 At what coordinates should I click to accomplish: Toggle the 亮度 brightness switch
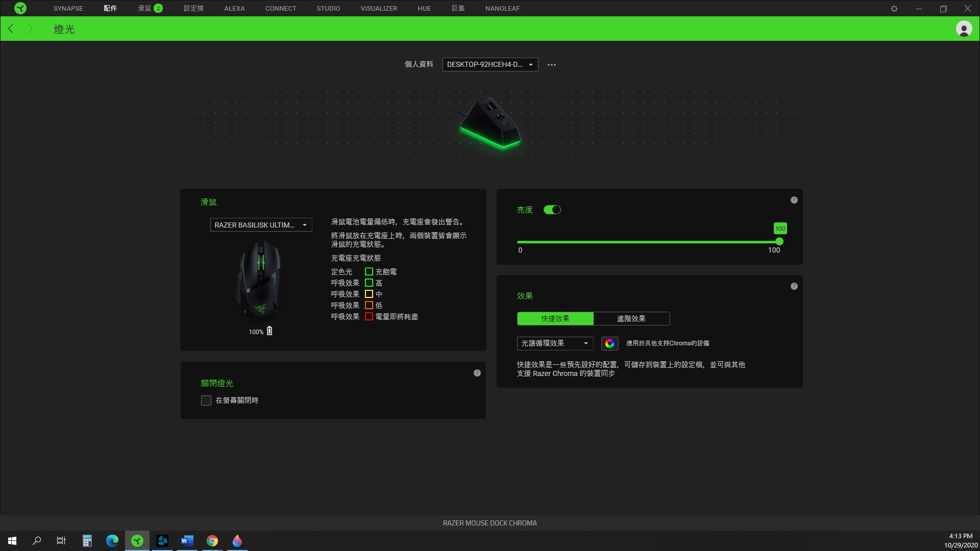coord(552,210)
